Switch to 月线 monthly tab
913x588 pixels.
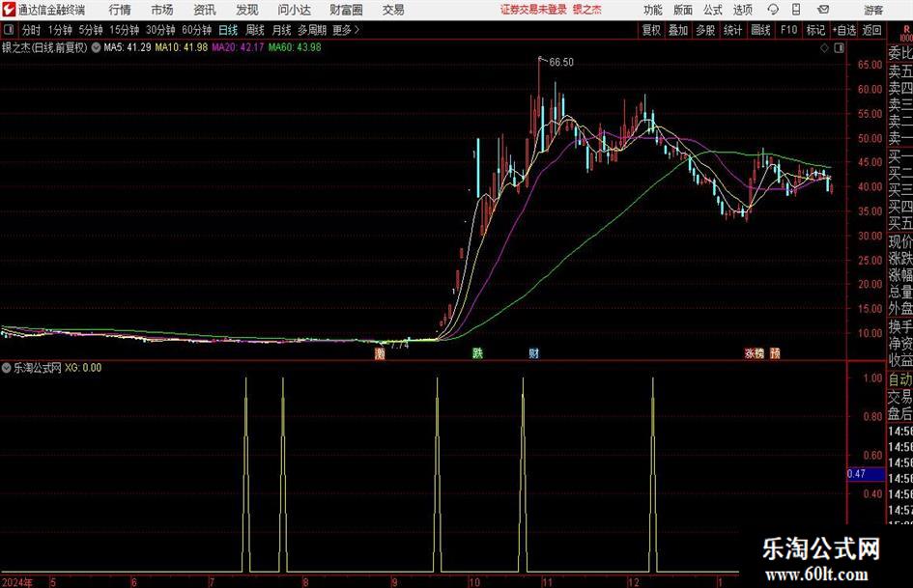click(281, 30)
